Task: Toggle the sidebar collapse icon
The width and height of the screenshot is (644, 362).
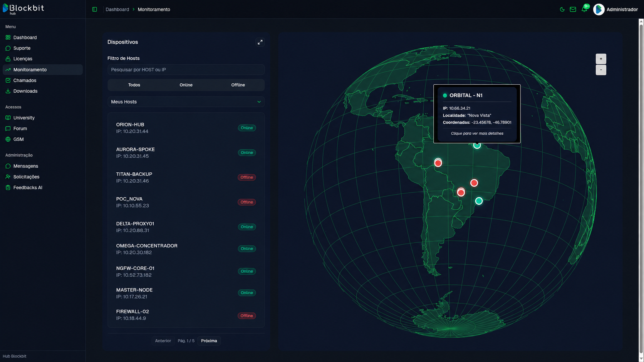Action: pyautogui.click(x=95, y=9)
